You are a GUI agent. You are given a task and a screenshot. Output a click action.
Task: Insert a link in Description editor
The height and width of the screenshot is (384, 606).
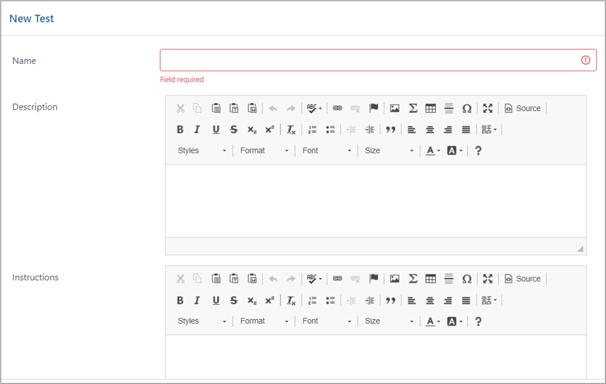coord(337,108)
